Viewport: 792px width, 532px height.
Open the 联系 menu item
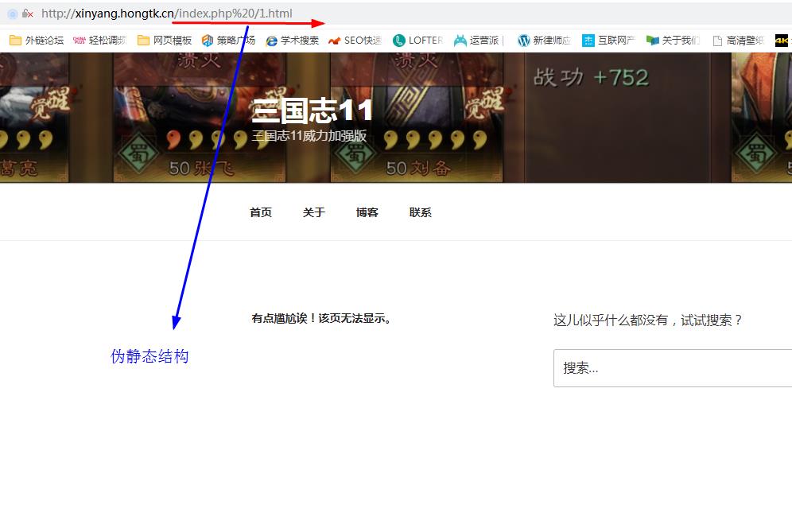tap(420, 212)
